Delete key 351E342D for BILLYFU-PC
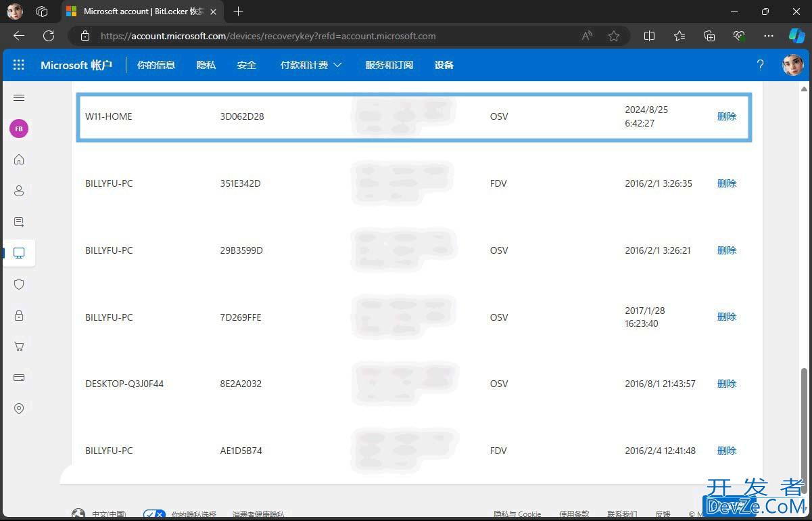The width and height of the screenshot is (812, 521). pos(727,183)
